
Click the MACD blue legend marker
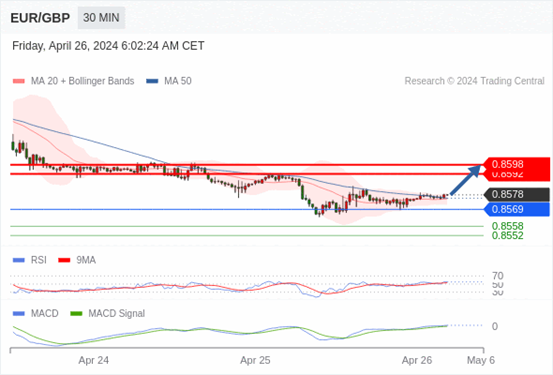pos(19,314)
